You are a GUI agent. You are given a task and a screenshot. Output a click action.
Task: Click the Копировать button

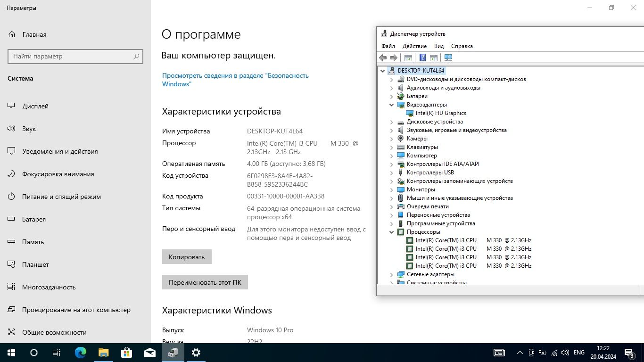click(x=187, y=257)
